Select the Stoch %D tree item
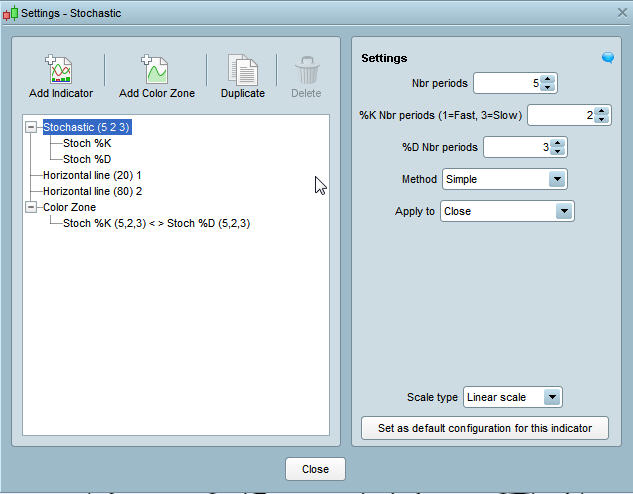 (x=87, y=159)
